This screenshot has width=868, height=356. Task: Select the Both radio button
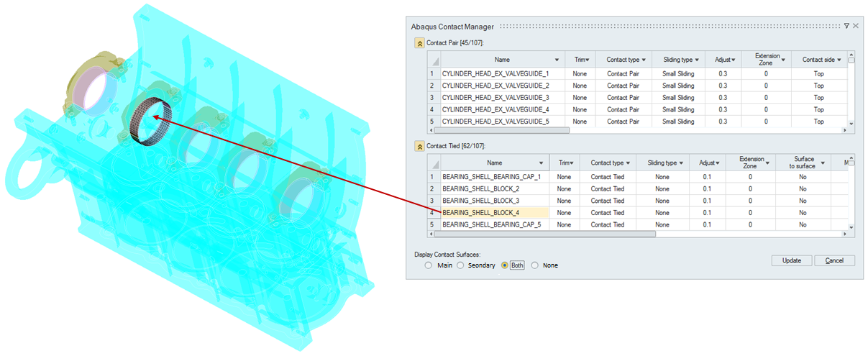tap(505, 265)
